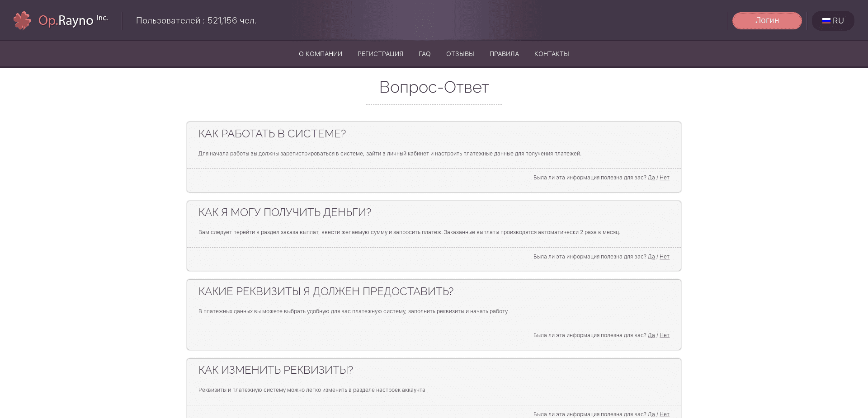Expand КАКИЕ РЕКВИЗИТЫ Я ДОЛЖЕН ПРЕДОСТАВИТЬ?

[x=326, y=291]
